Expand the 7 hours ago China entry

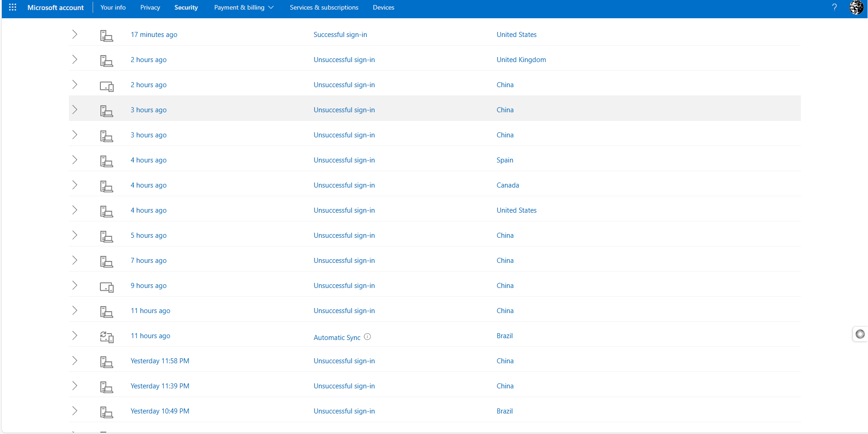[x=75, y=260]
